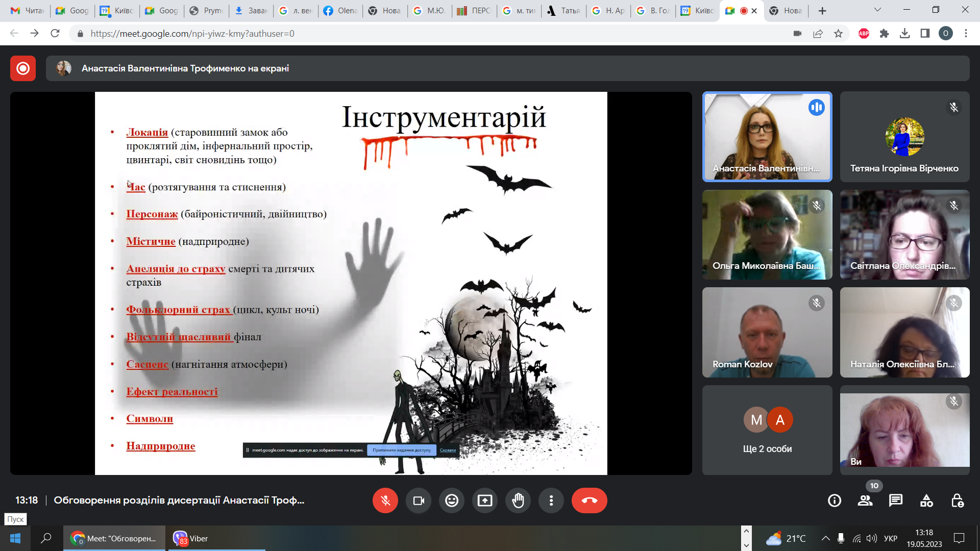
Task: Open the emoji reactions button
Action: pos(452,500)
